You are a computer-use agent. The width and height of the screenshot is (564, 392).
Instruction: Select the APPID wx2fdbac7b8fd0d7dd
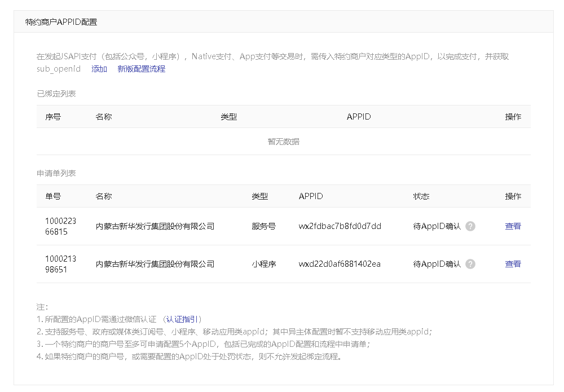(x=340, y=226)
